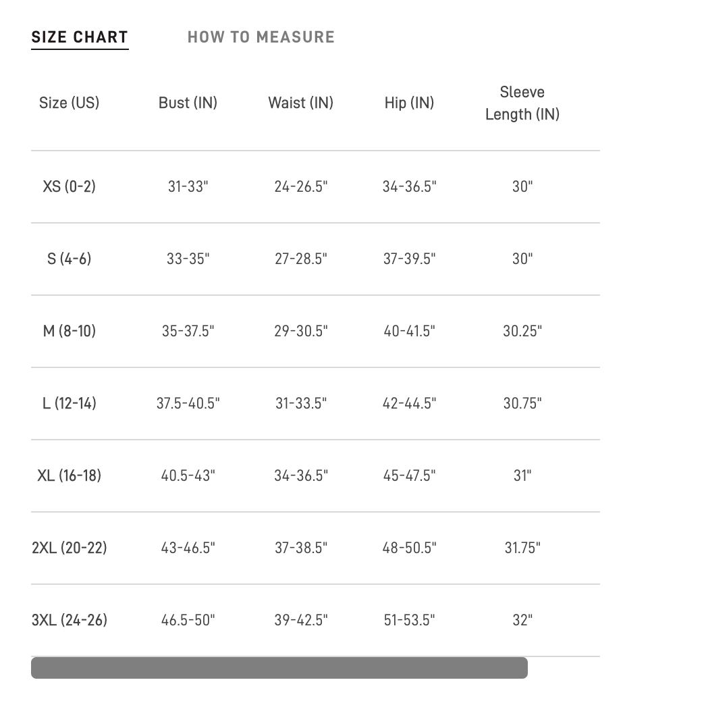Select the XL (16-18) size row
Image resolution: width=706 pixels, height=728 pixels.
(69, 475)
